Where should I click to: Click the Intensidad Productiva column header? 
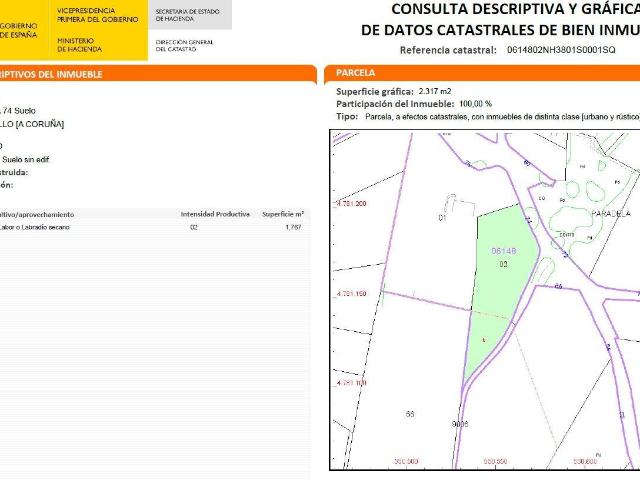click(215, 214)
